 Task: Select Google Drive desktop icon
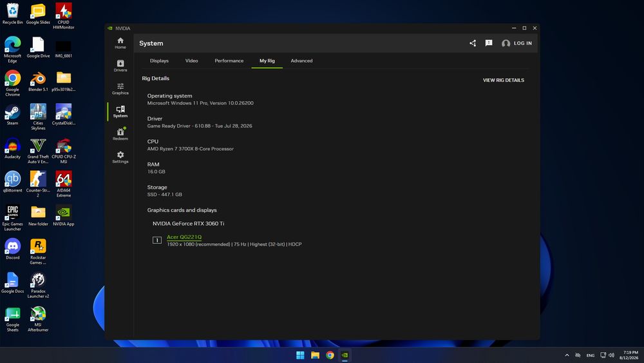pyautogui.click(x=38, y=47)
